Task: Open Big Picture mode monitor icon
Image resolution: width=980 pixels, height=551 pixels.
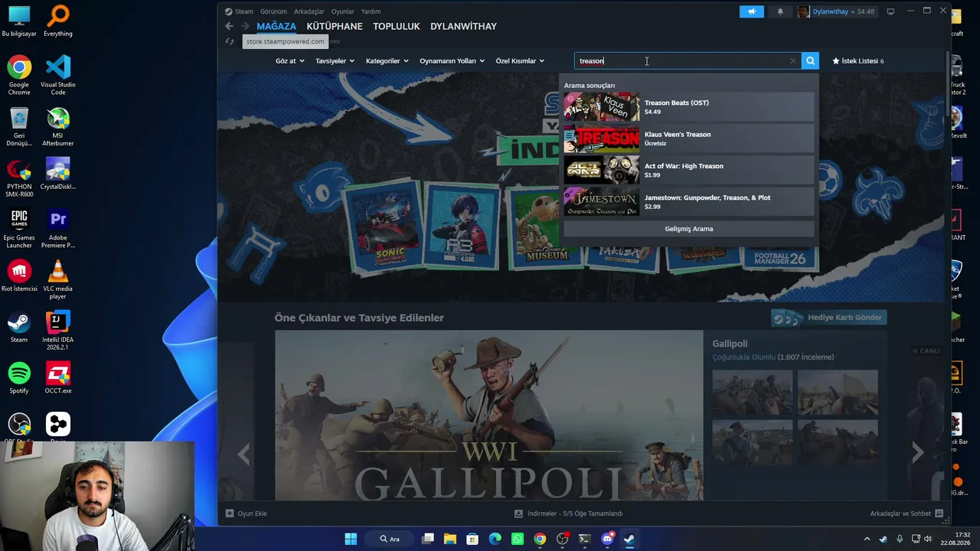Action: 890,11
